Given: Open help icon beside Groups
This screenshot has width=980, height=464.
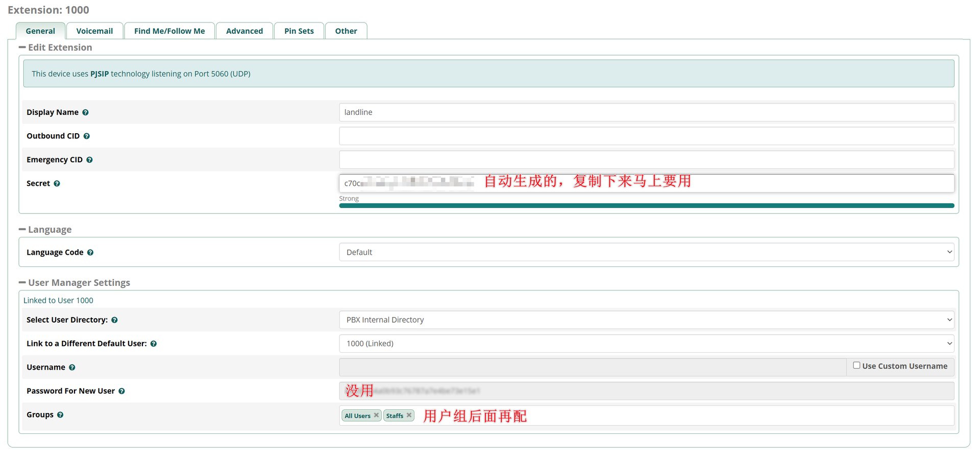Looking at the screenshot, I should click(x=60, y=415).
